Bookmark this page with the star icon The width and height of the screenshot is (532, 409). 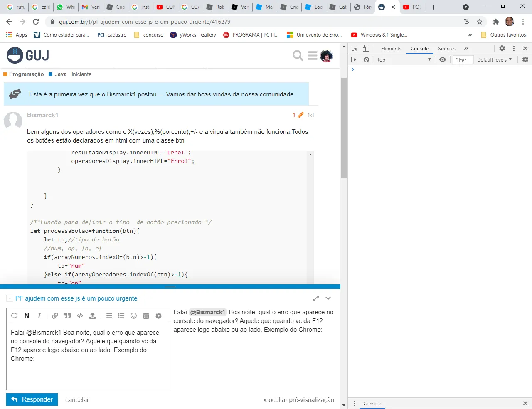tap(480, 22)
